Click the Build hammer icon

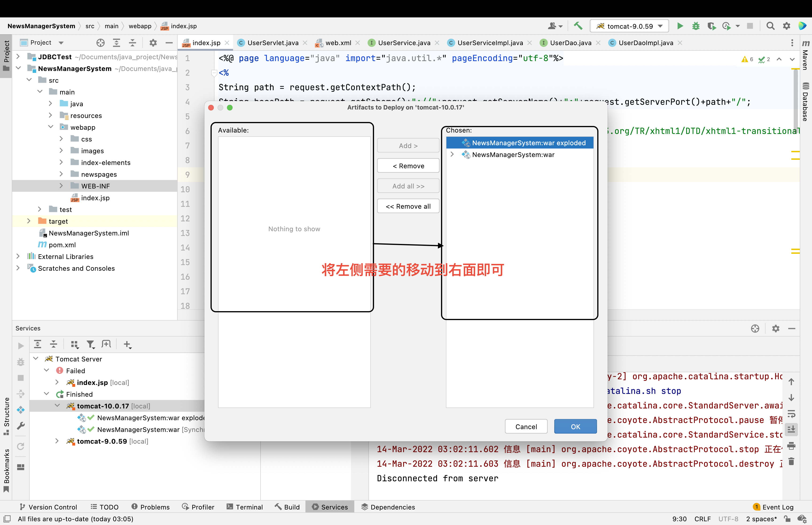tap(578, 26)
